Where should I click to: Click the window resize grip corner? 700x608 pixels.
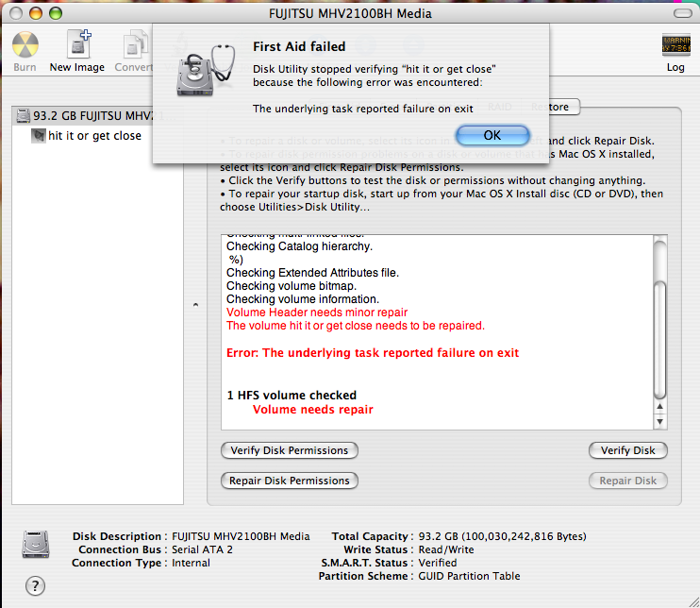point(693,601)
